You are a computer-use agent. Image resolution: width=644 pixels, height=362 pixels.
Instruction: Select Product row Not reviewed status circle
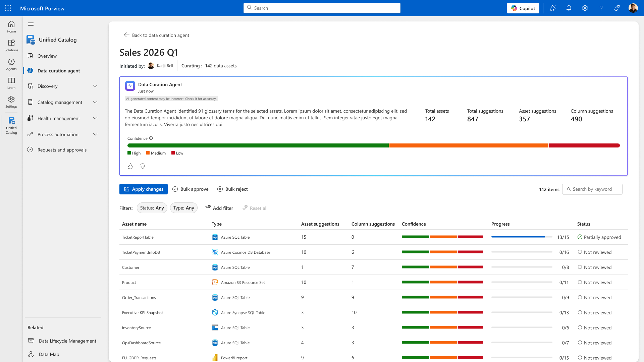pyautogui.click(x=580, y=282)
